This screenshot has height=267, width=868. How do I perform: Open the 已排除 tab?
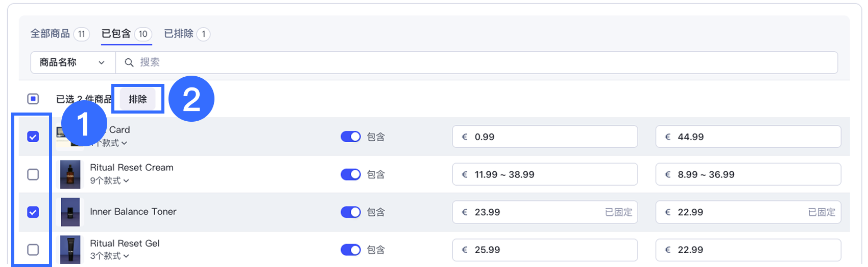179,34
